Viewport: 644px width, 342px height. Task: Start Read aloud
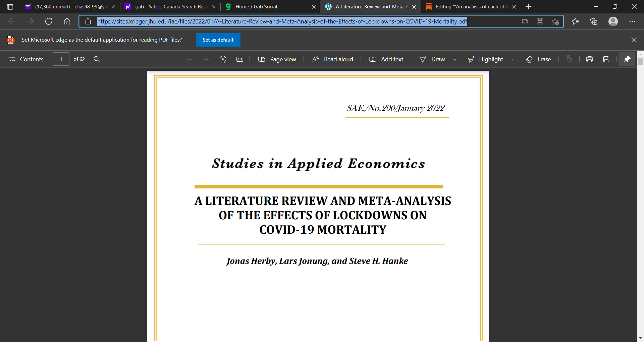332,59
